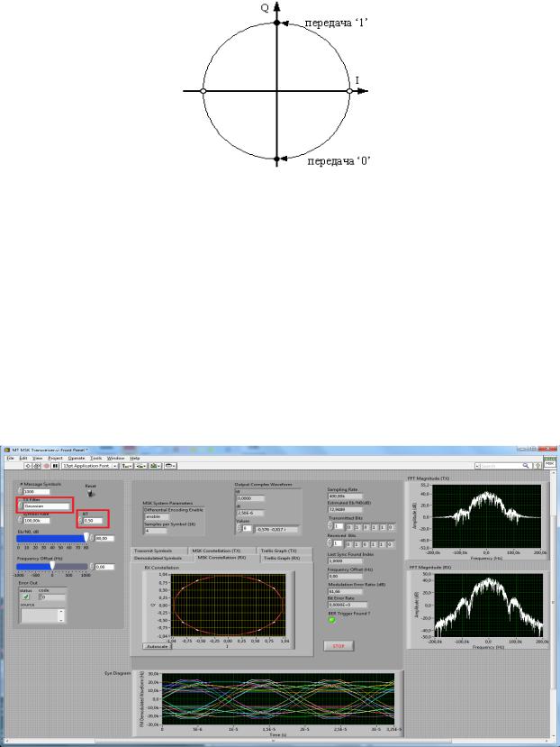Click the Sampling Rate 400,00k indicator
Screen dimensions: 560x747
click(x=344, y=496)
